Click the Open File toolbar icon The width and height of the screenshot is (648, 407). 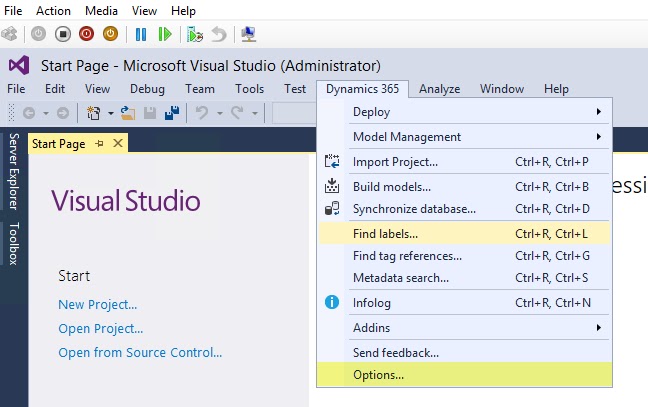click(x=128, y=113)
